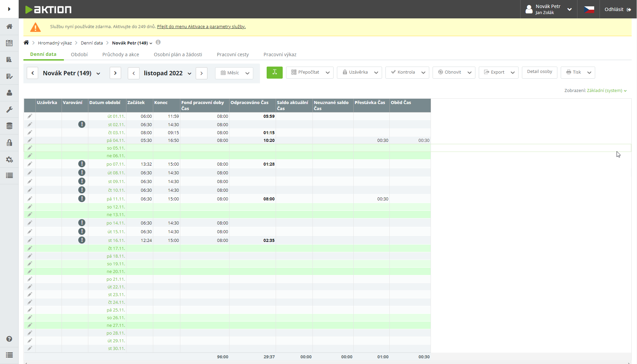Screen dimensions: 637x364
Task: Switch to the Pracovní výkaz tab
Action: pyautogui.click(x=280, y=55)
